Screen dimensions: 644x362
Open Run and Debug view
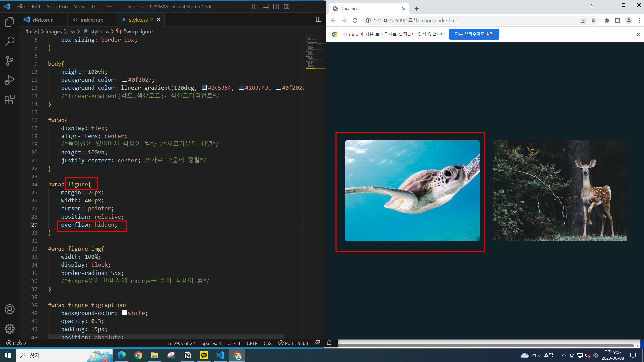tap(10, 80)
